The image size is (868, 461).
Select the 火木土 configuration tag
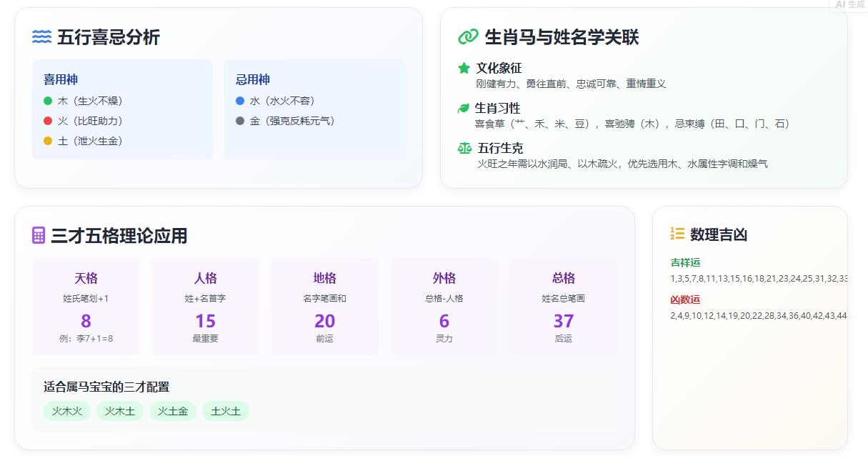pyautogui.click(x=120, y=411)
